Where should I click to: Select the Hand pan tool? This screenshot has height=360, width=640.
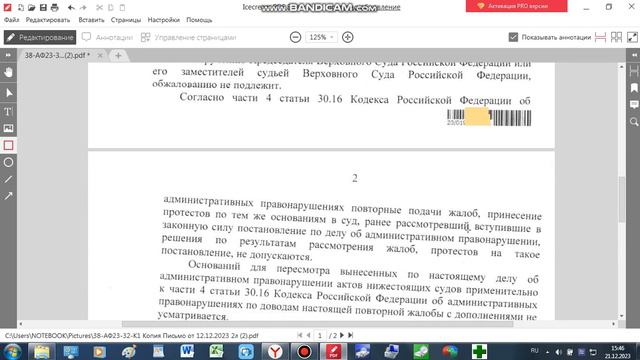[8, 73]
